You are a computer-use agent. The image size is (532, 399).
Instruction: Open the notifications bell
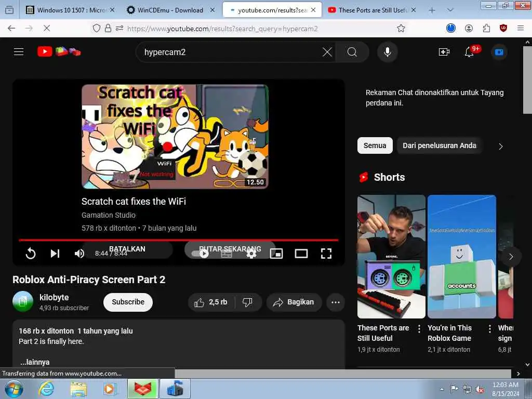[470, 52]
